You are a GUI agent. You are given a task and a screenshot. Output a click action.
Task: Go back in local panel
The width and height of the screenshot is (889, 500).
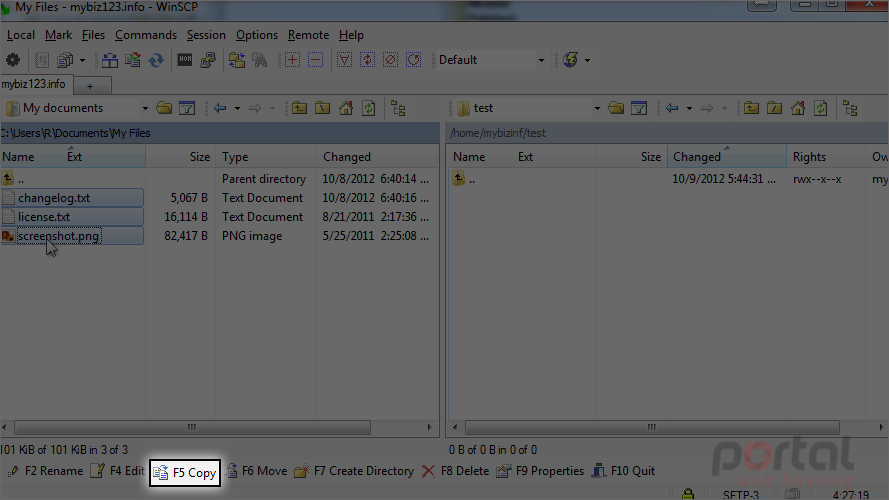click(x=220, y=108)
